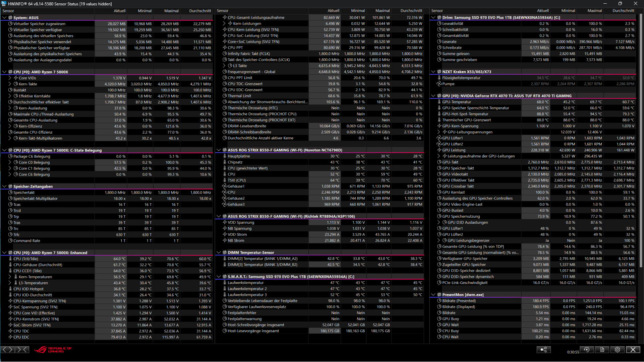Click the inward collapse arrows icon
The height and width of the screenshot is (362, 644).
[x=22, y=350]
